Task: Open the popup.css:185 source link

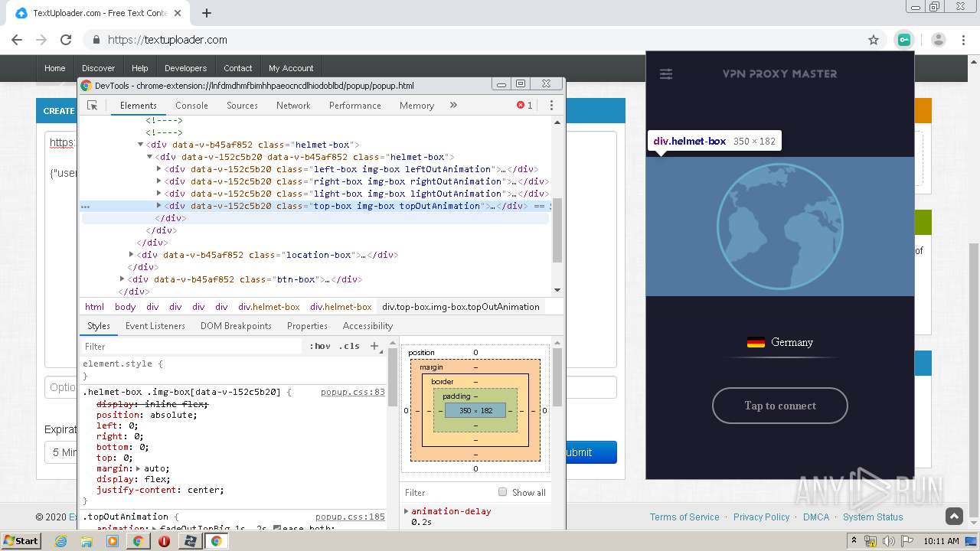Action: (x=350, y=517)
